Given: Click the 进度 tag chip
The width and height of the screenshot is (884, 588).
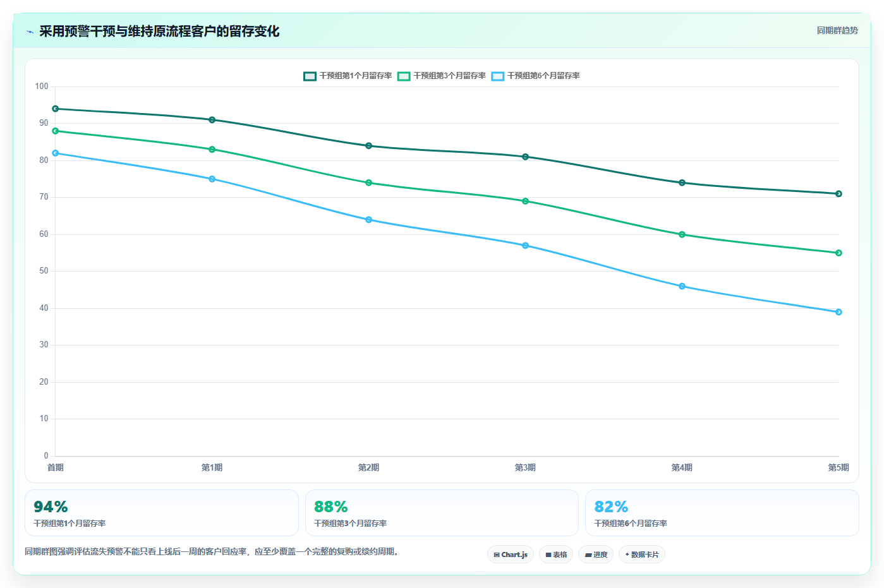Looking at the screenshot, I should click(596, 555).
